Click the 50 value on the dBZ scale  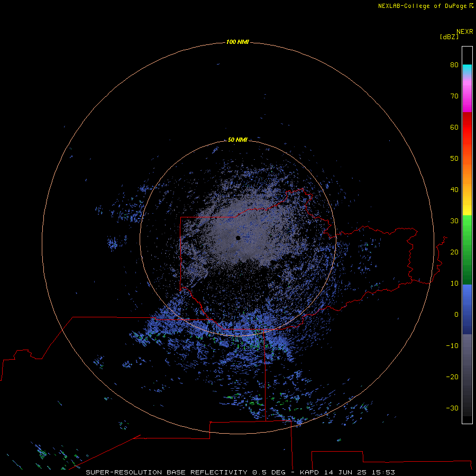point(454,159)
